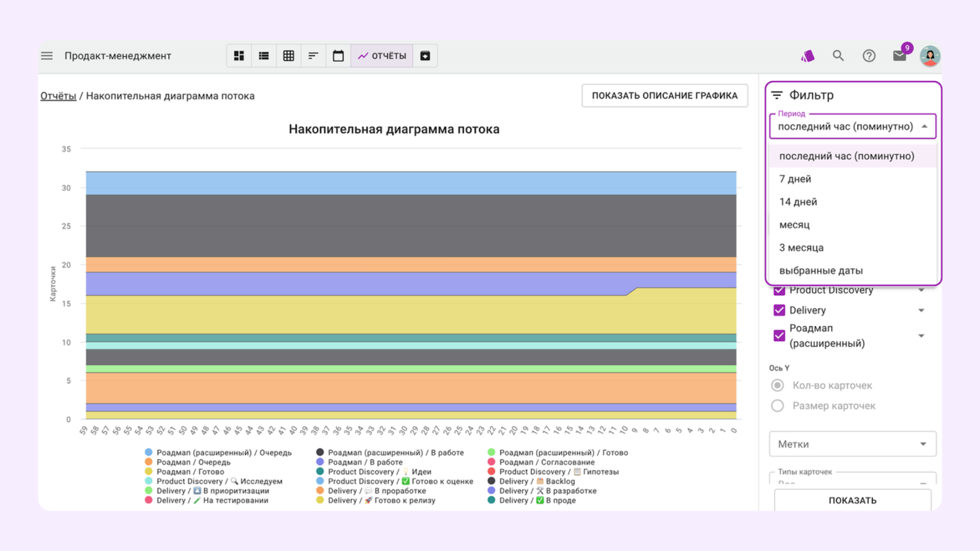Open the Период dropdown arrow
Image resolution: width=980 pixels, height=551 pixels.
click(x=924, y=127)
